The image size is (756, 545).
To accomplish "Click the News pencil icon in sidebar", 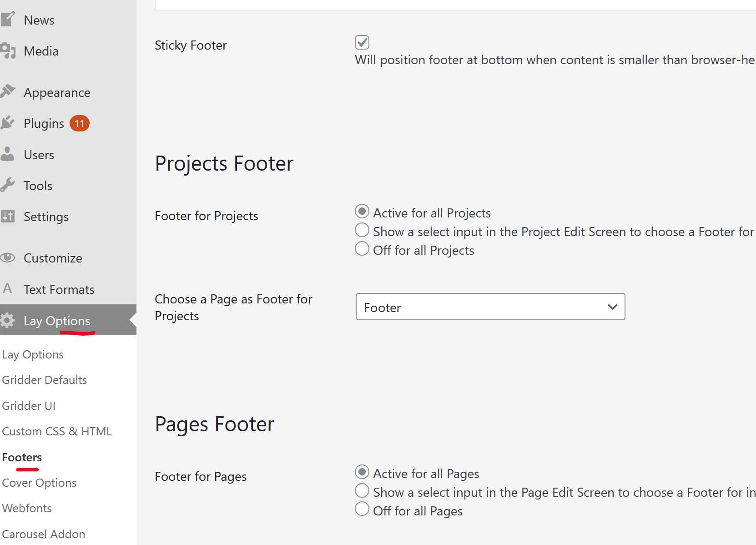I will [8, 19].
